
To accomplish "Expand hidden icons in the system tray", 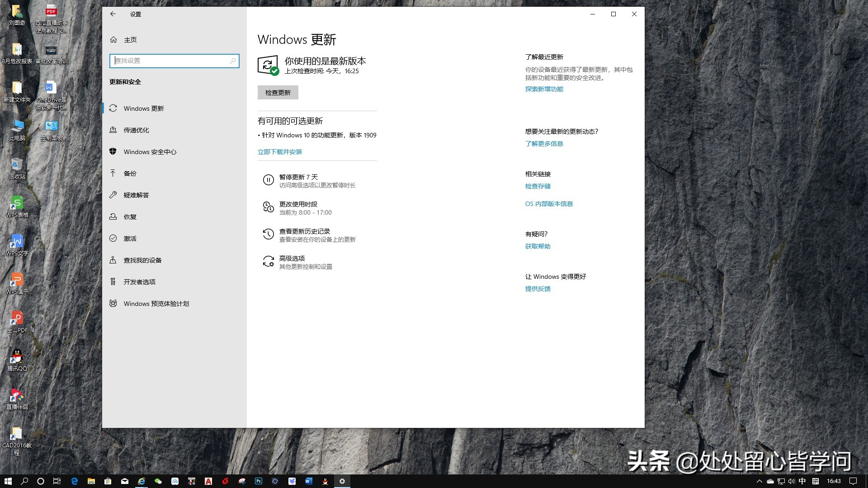I will click(759, 481).
